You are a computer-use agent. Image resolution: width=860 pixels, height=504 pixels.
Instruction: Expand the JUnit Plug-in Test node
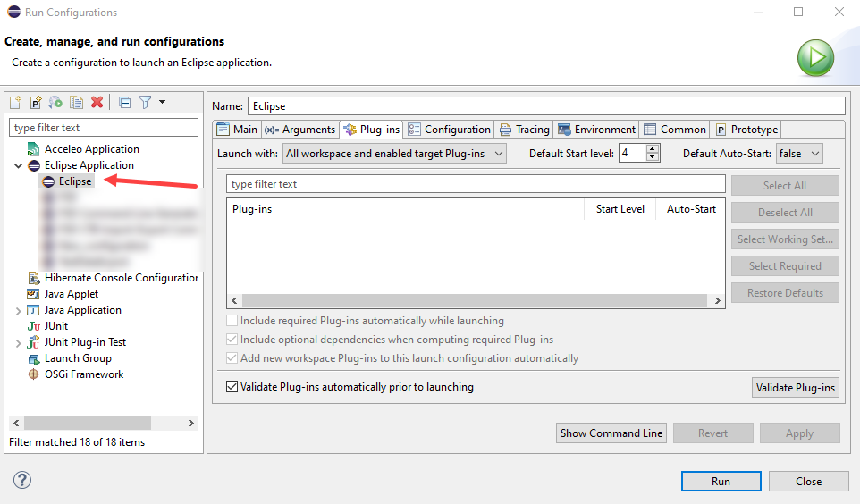[18, 343]
